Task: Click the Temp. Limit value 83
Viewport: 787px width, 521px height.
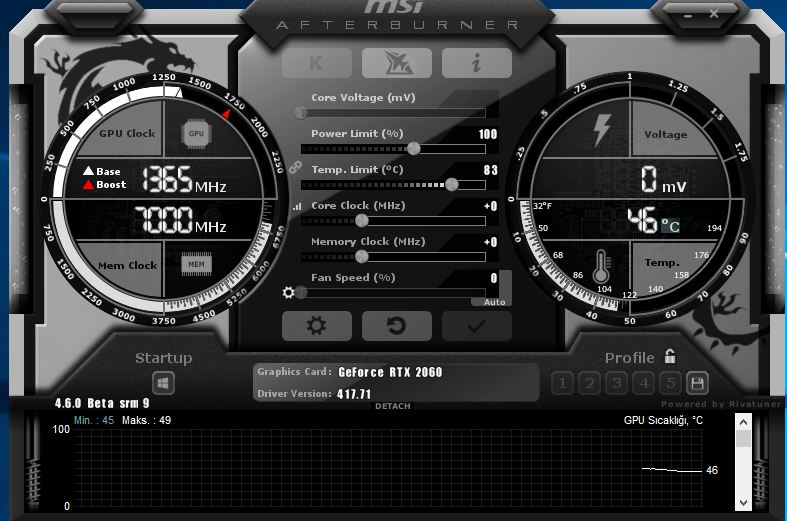Action: (x=490, y=170)
